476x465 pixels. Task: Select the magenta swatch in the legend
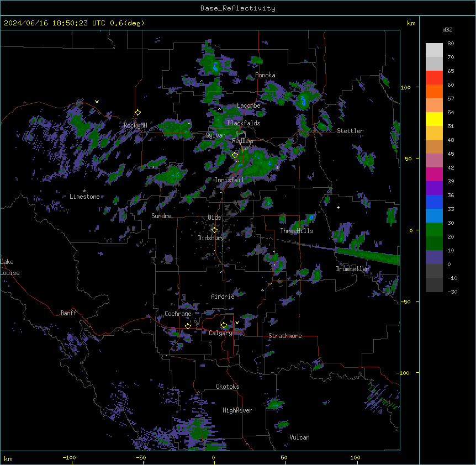(x=434, y=174)
